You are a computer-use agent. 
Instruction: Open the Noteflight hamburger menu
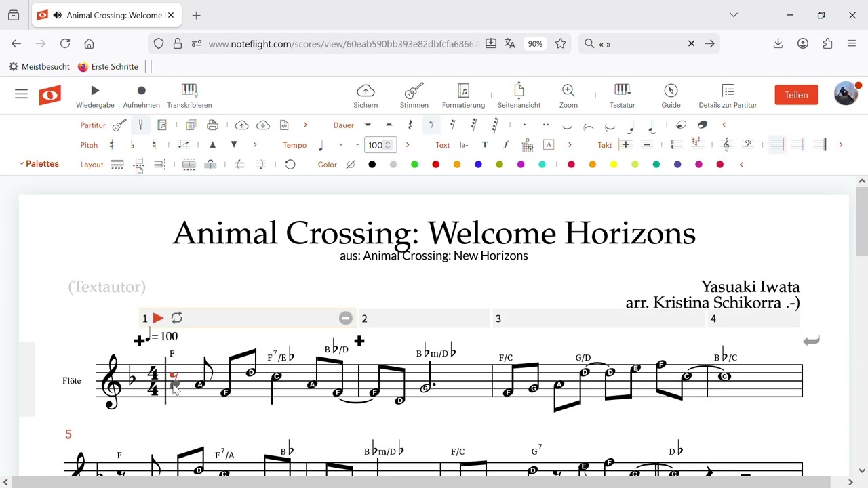(21, 95)
